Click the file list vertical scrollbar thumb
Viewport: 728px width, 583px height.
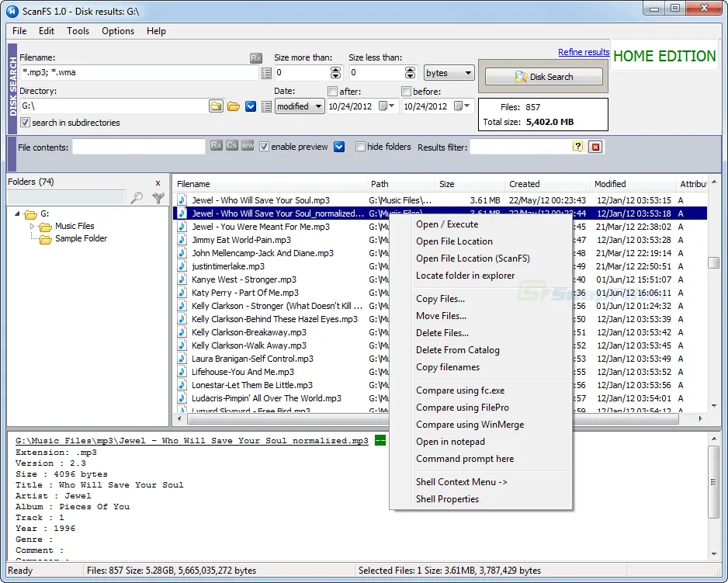713,262
